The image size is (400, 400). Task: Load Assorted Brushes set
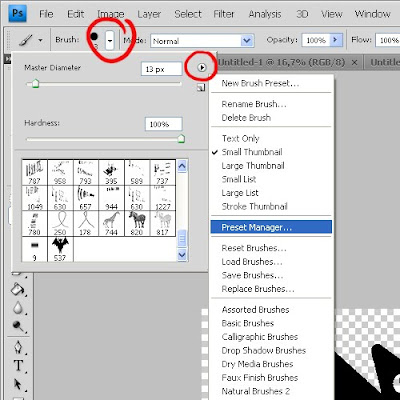click(x=271, y=310)
